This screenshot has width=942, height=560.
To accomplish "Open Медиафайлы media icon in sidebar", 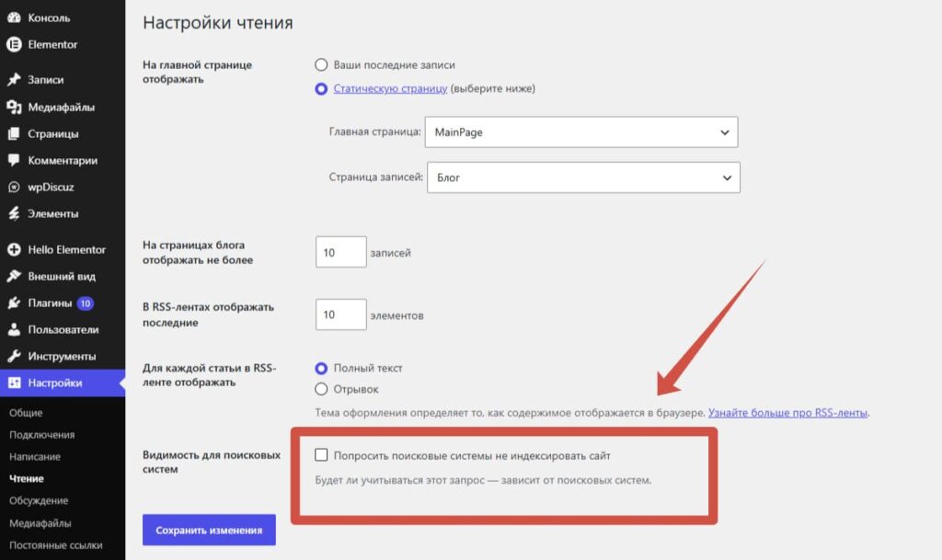I will click(14, 107).
